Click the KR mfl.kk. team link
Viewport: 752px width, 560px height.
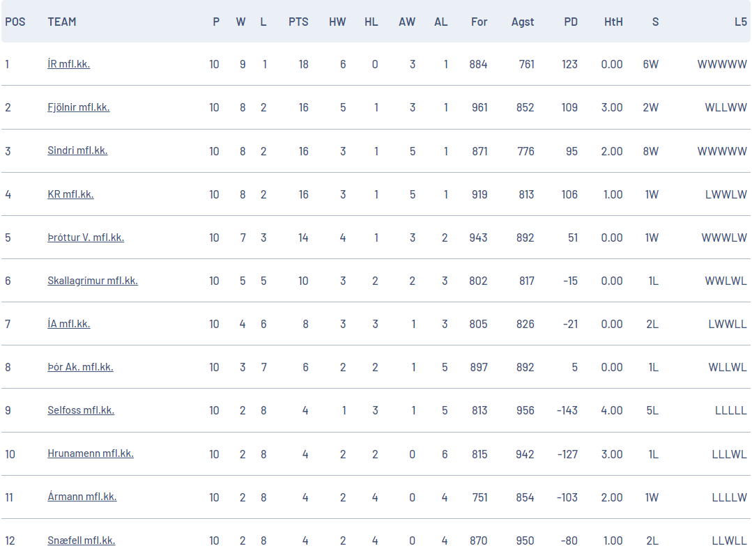[70, 194]
